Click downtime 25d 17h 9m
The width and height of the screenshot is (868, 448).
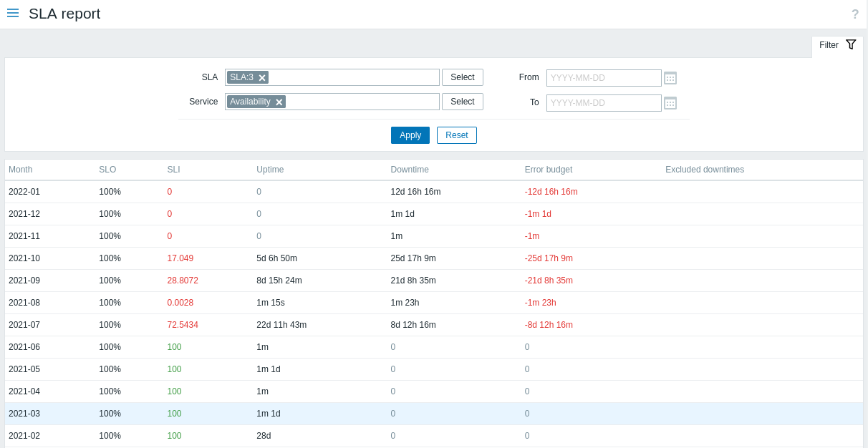click(x=413, y=258)
